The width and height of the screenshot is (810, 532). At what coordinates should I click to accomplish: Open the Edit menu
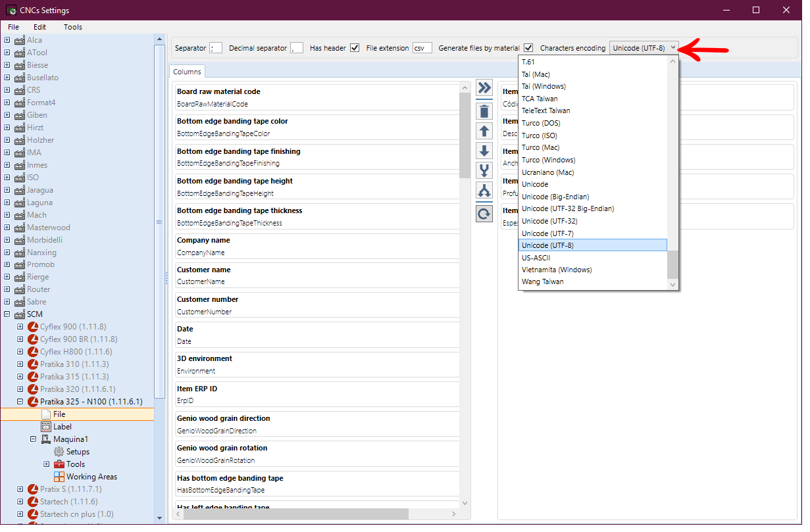40,27
